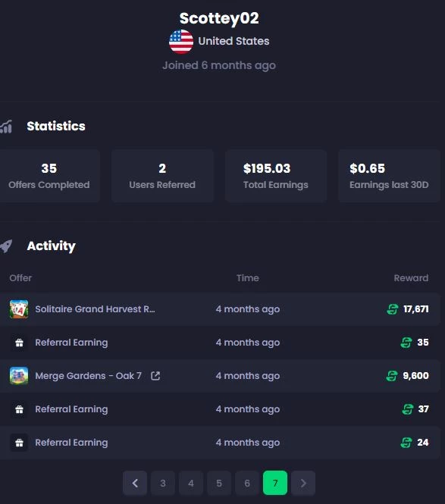
Task: Open 'Solitaire Grand Harvest R...' offer name
Action: (95, 309)
